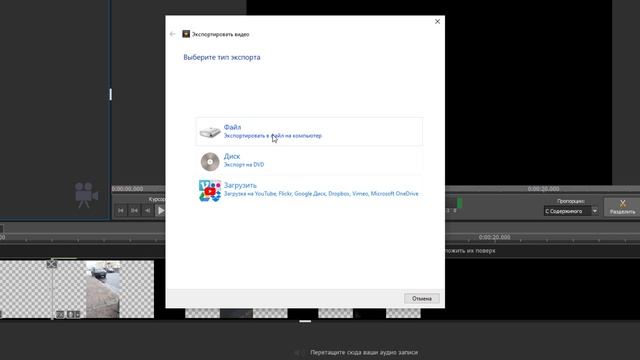
Task: Click the audio track drop hint text
Action: pos(364,352)
